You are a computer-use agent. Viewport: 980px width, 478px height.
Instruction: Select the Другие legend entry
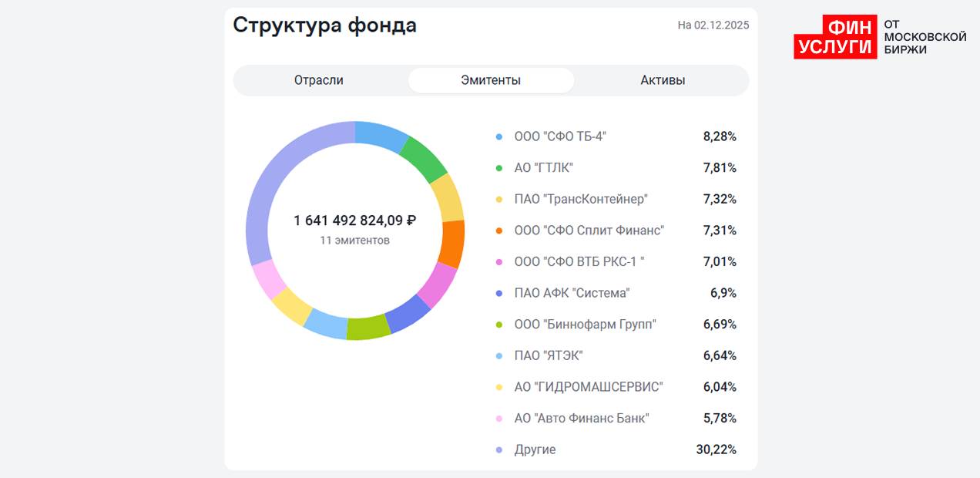coord(535,449)
